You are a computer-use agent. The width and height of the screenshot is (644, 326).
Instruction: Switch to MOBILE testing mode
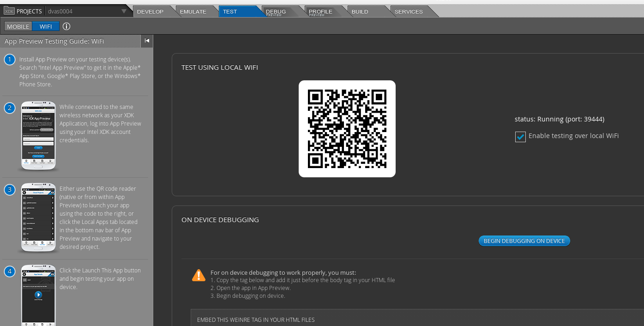click(x=18, y=26)
